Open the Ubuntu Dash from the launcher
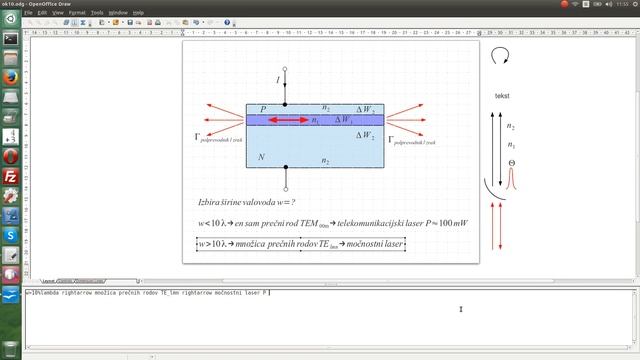This screenshot has width=640, height=360. point(11,18)
